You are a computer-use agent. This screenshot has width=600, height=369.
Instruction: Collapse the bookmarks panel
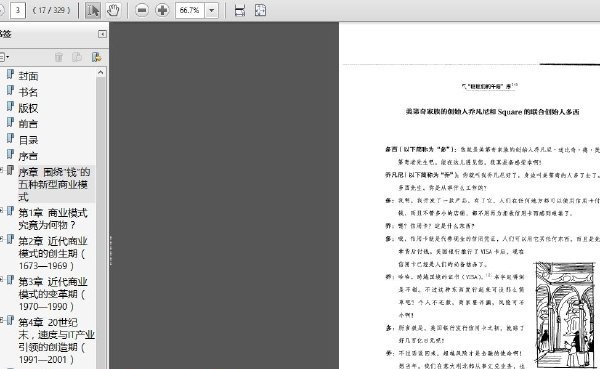(x=102, y=34)
